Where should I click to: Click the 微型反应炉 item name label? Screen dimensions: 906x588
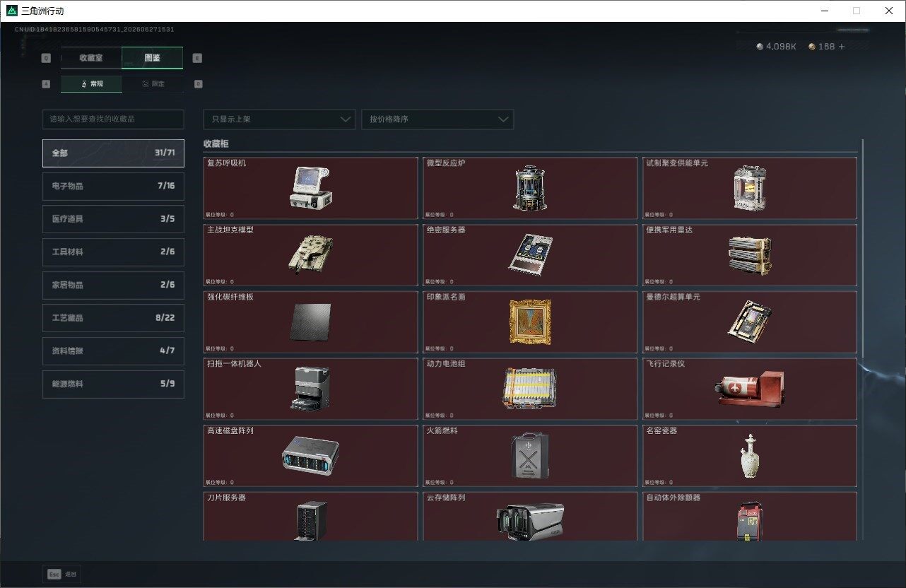coord(446,163)
